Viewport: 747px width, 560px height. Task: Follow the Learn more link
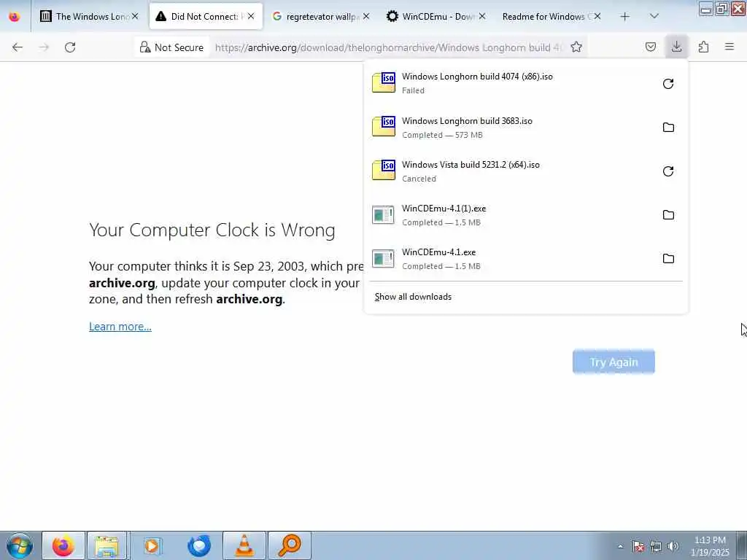point(120,327)
